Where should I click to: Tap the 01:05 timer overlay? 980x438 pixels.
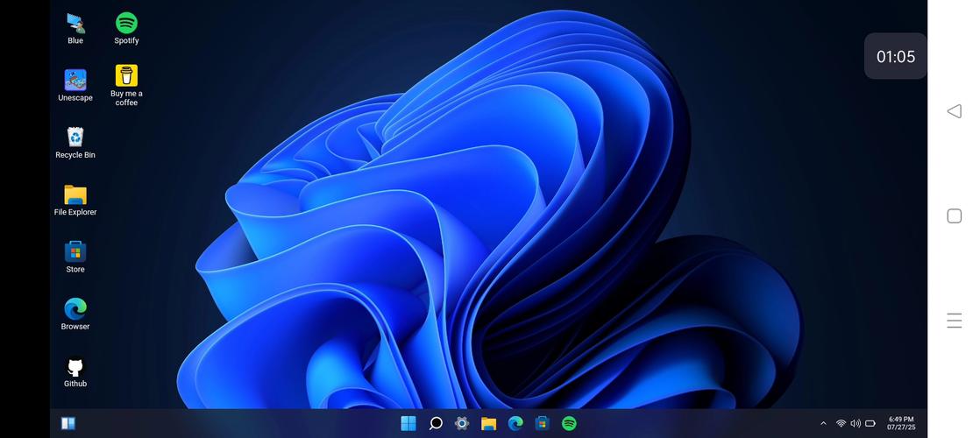896,56
